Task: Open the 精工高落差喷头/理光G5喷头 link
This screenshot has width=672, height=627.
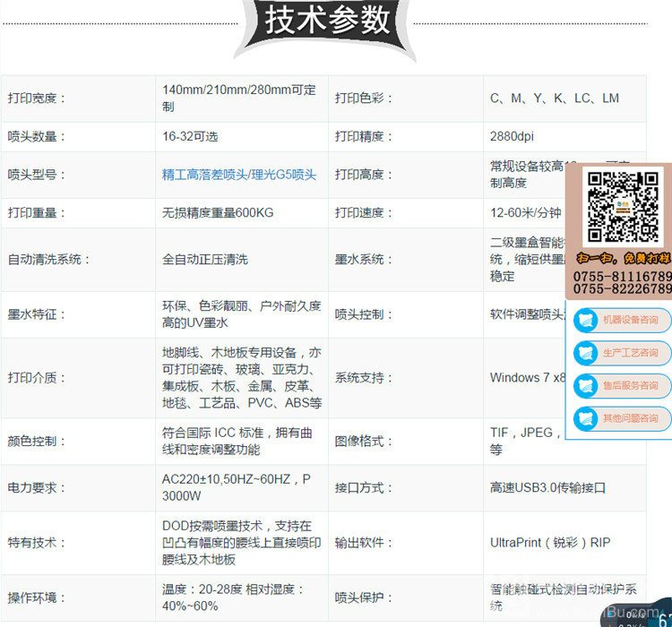Action: (239, 175)
